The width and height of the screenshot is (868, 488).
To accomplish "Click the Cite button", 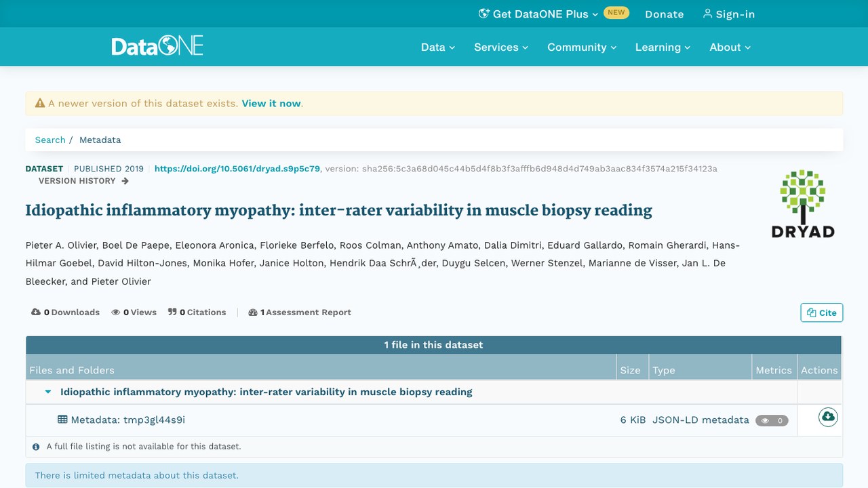I will point(822,312).
